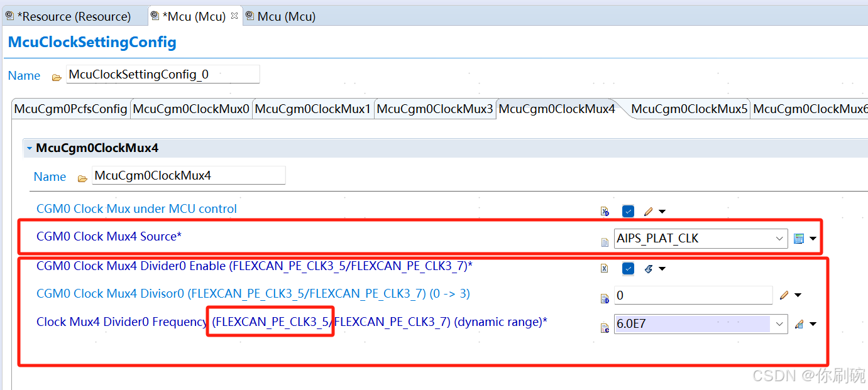The height and width of the screenshot is (390, 868).
Task: Click the calculate-edit icon beside the 6.0E7 field
Action: 799,325
